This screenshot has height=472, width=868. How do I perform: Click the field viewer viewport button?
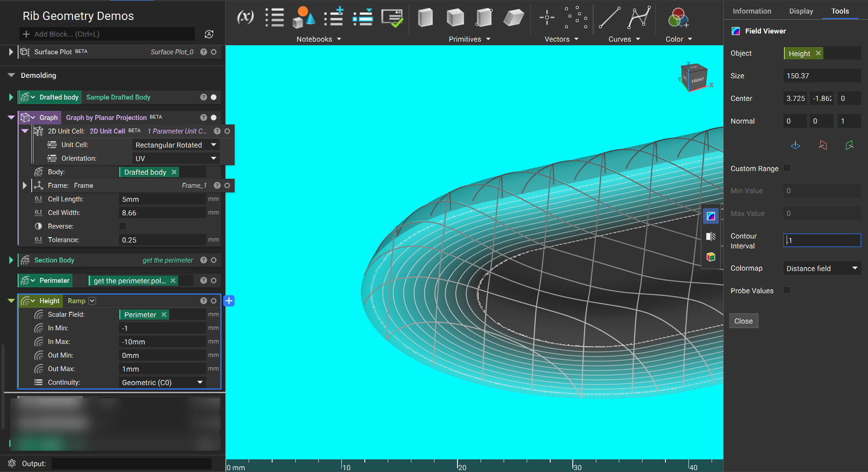point(711,216)
